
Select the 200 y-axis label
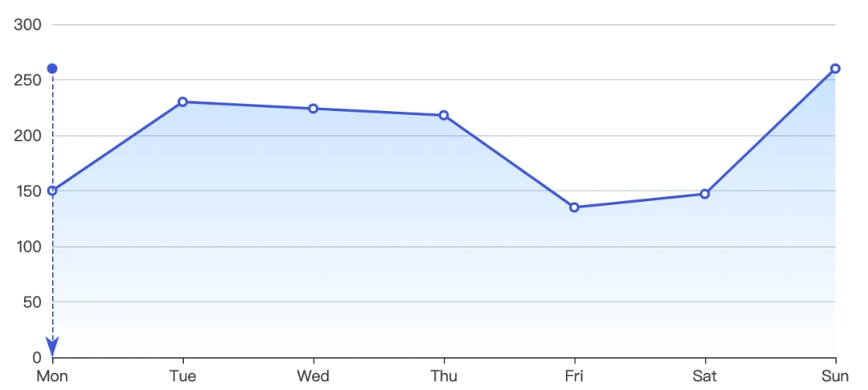point(27,136)
